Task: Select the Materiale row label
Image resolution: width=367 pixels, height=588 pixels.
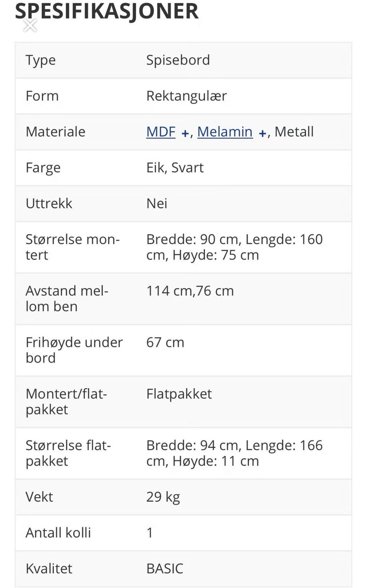Action: (55, 132)
